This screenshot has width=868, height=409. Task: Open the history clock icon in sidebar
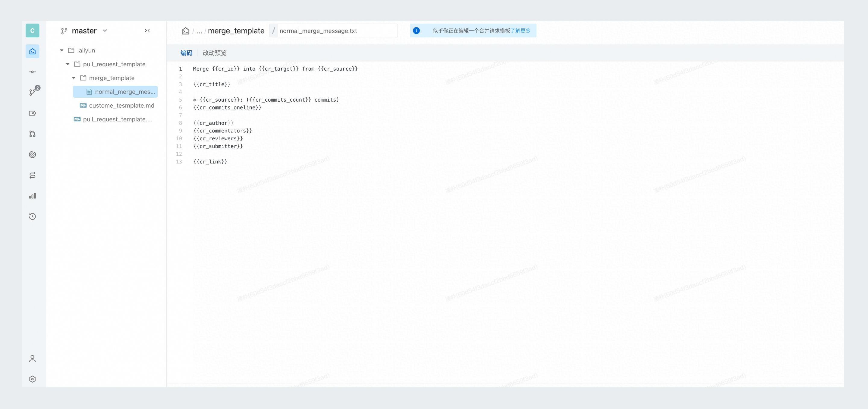[x=32, y=217]
